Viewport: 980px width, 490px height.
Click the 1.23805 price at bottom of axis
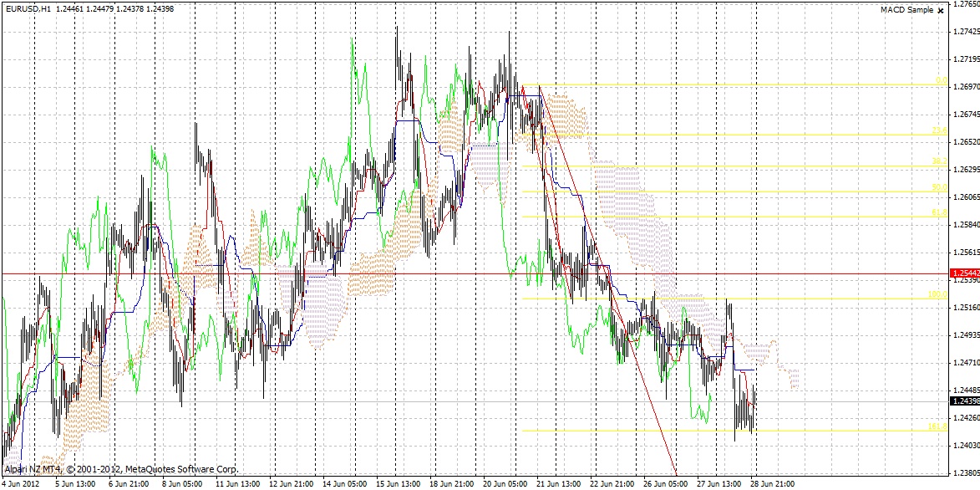click(965, 472)
